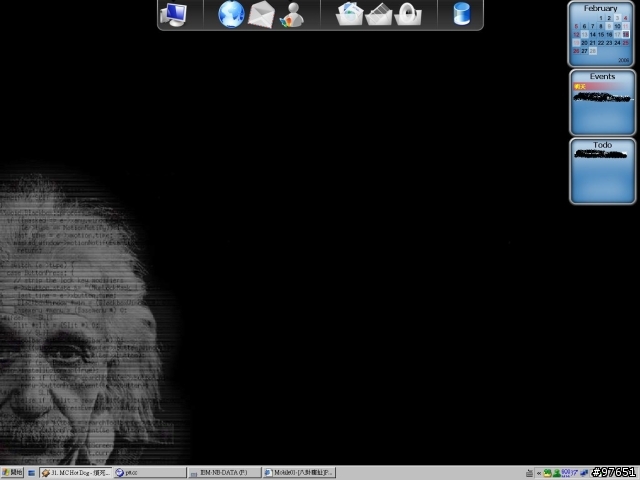Select February 22 in the calendar widget

coord(601,43)
